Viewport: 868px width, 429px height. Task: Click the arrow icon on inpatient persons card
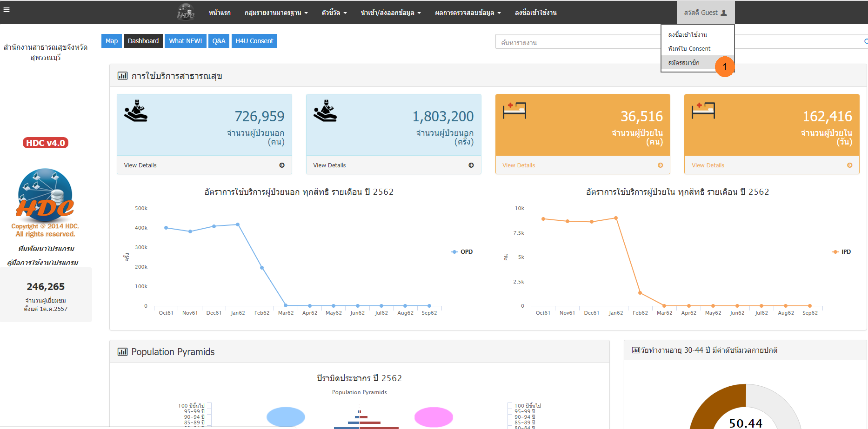661,165
